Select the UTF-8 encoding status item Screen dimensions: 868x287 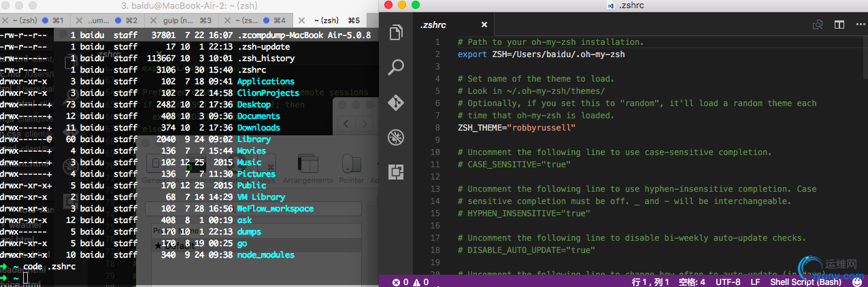click(x=727, y=282)
